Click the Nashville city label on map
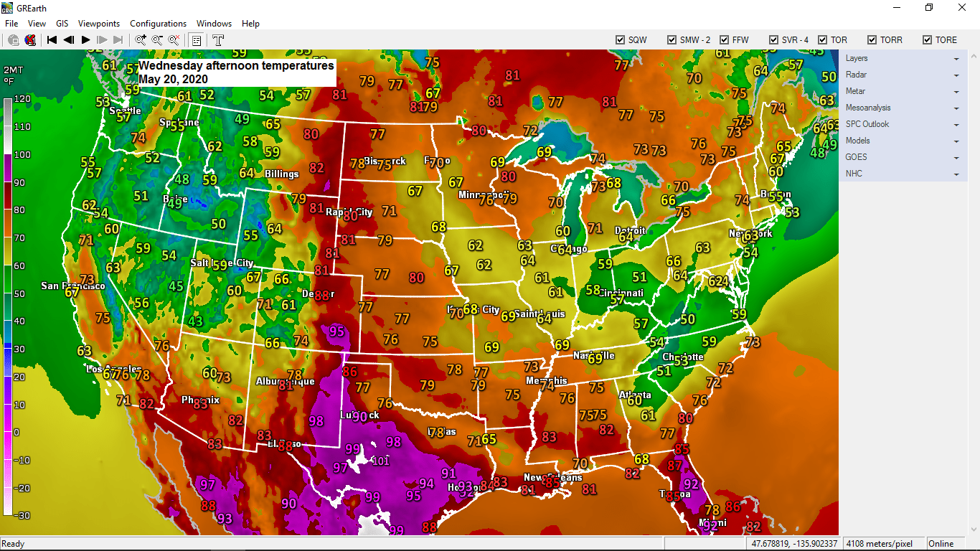 (594, 355)
